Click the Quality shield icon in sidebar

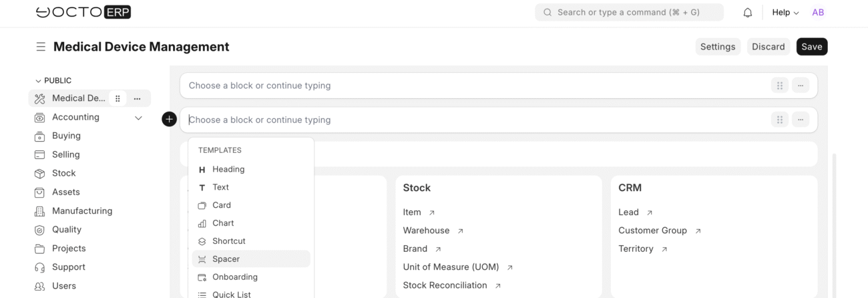[x=39, y=230]
